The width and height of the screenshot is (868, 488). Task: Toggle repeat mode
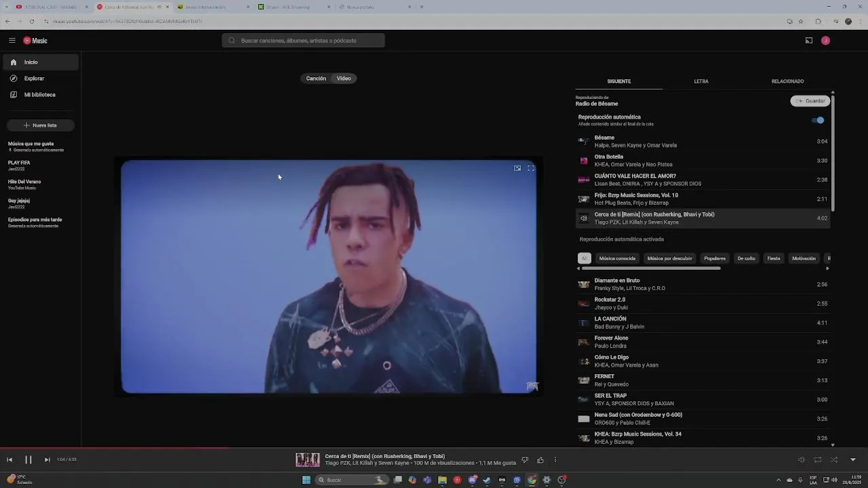point(818,460)
